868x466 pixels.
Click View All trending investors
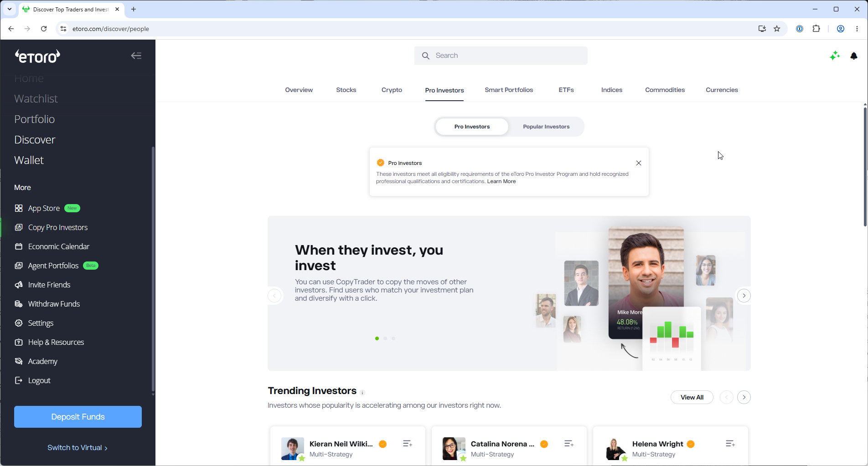[x=692, y=397]
